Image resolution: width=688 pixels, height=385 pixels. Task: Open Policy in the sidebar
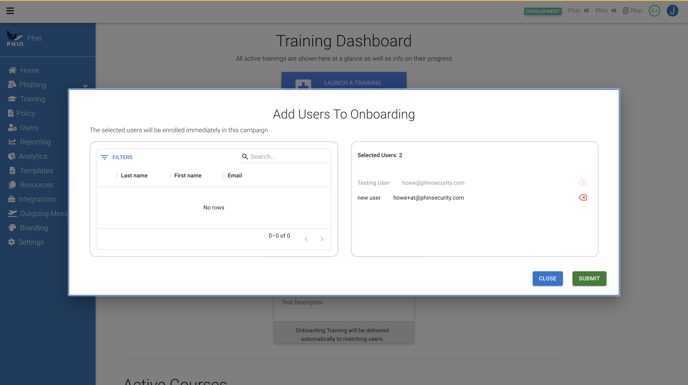pos(22,113)
